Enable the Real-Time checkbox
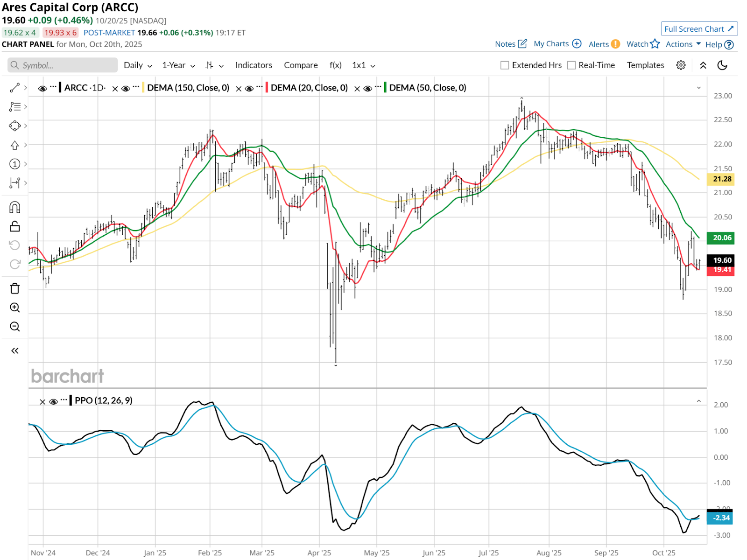 (x=571, y=65)
